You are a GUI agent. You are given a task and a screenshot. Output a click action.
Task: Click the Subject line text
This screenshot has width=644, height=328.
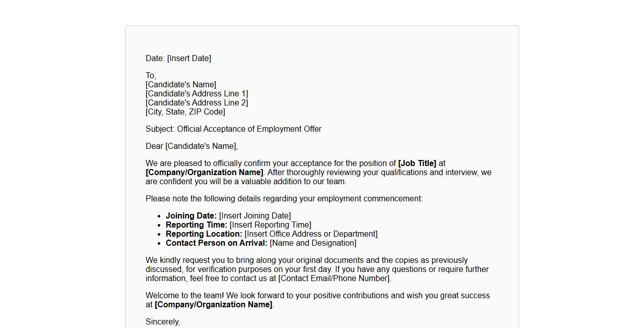pyautogui.click(x=233, y=129)
